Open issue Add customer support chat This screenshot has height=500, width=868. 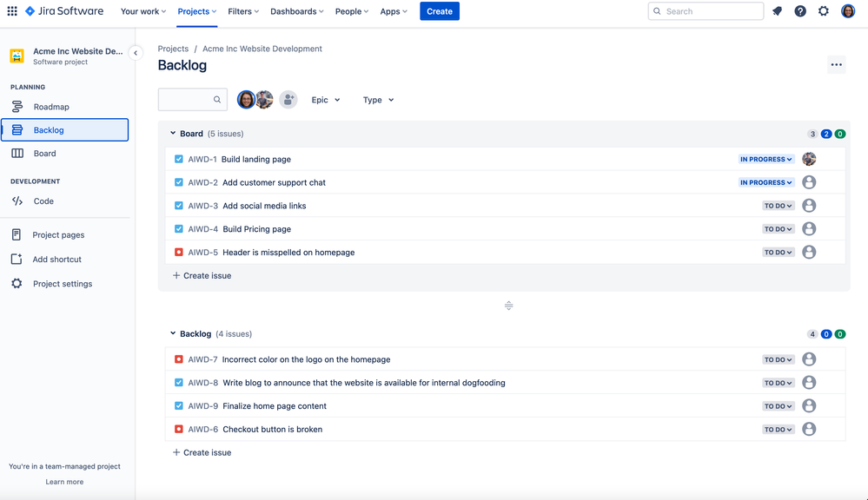tap(274, 182)
